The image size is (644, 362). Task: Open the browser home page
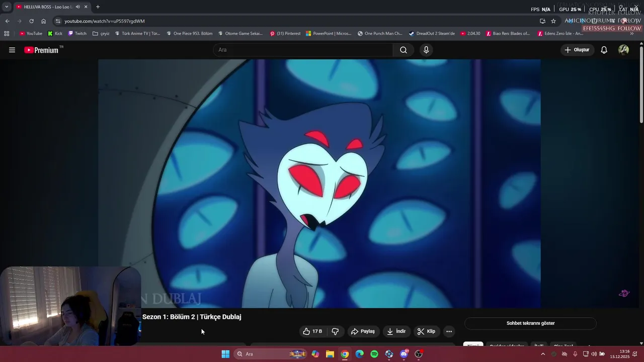coord(43,21)
